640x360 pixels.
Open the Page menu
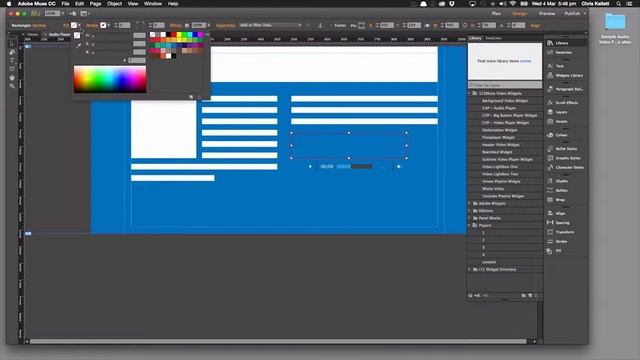(95, 4)
